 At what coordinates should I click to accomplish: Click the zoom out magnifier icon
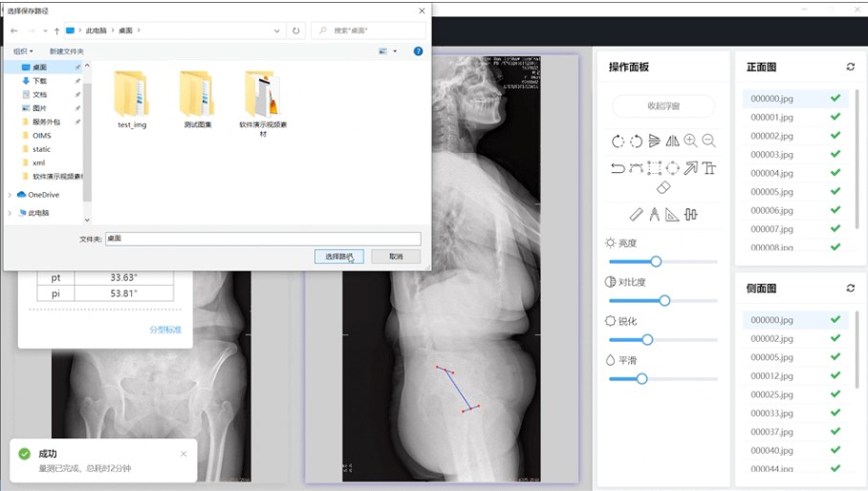coord(708,140)
